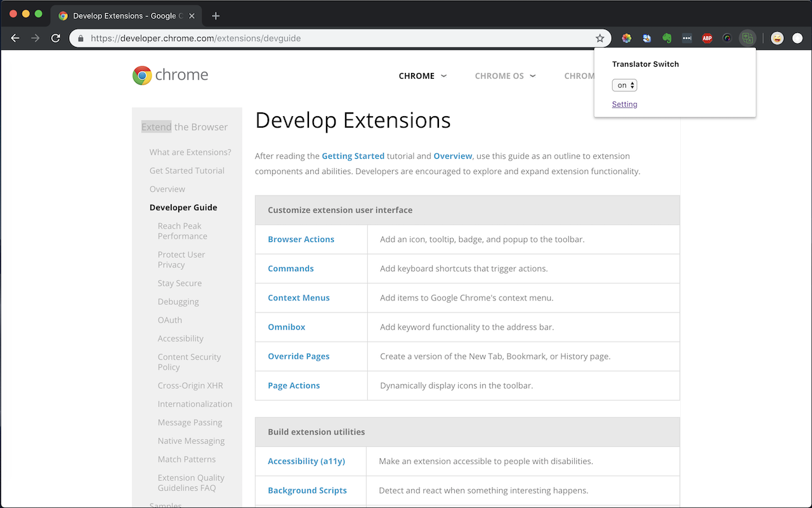Screen dimensions: 812x508
Task: Open the translator Setting link
Action: click(x=624, y=104)
